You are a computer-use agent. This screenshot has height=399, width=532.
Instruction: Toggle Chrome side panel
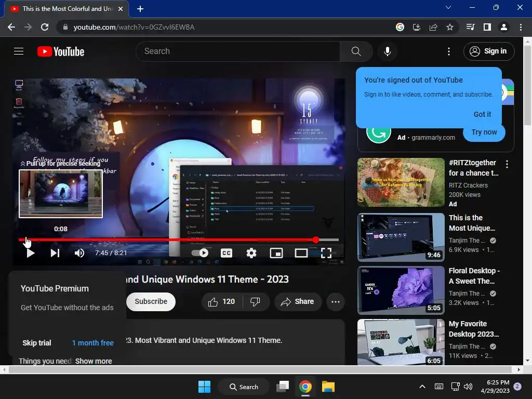coord(487,27)
